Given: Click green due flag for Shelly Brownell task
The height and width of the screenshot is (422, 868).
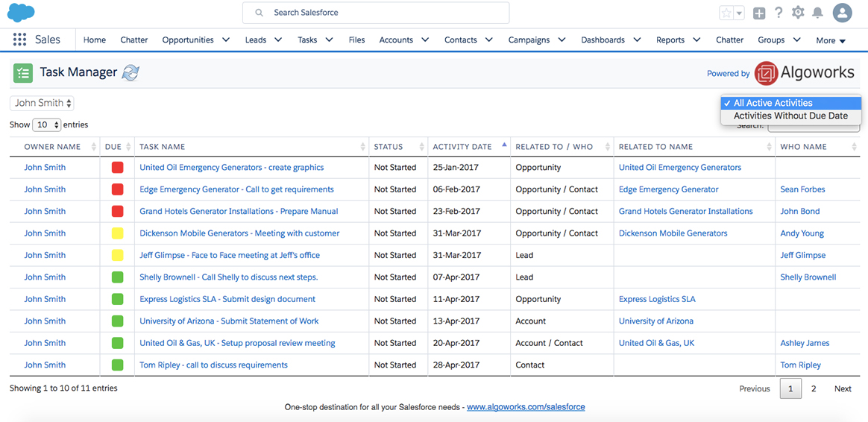Looking at the screenshot, I should [117, 277].
